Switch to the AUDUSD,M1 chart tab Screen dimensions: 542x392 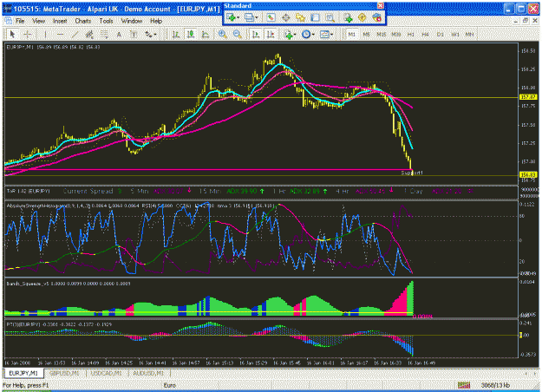point(148,373)
